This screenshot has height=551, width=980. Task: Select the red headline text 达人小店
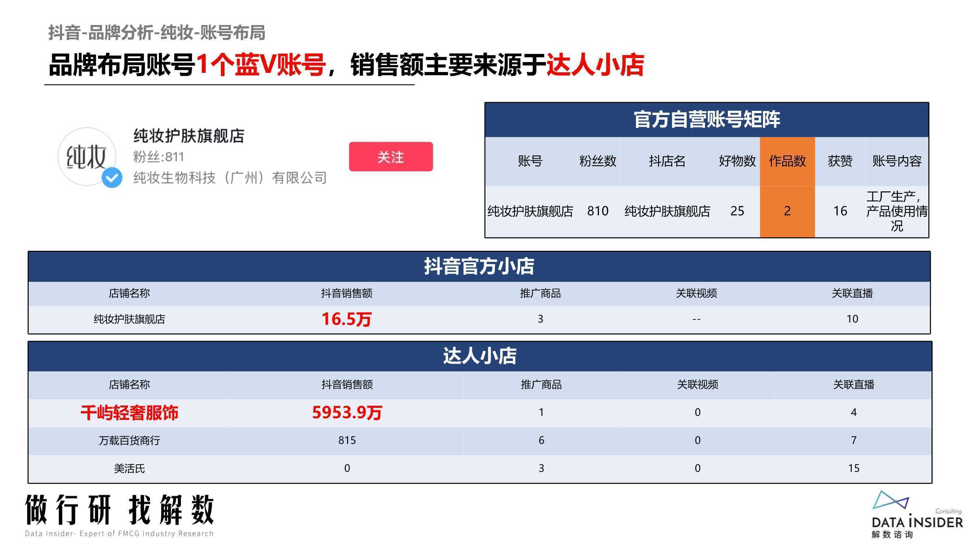[x=595, y=65]
